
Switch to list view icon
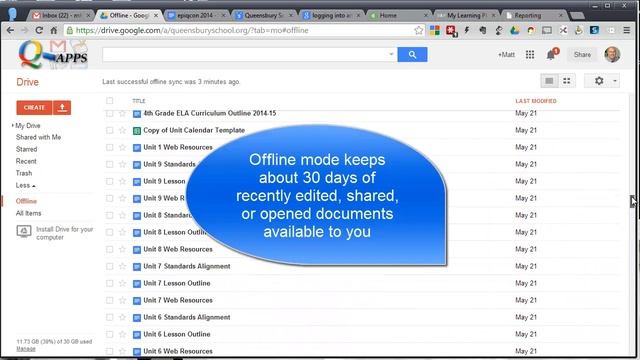coord(549,81)
